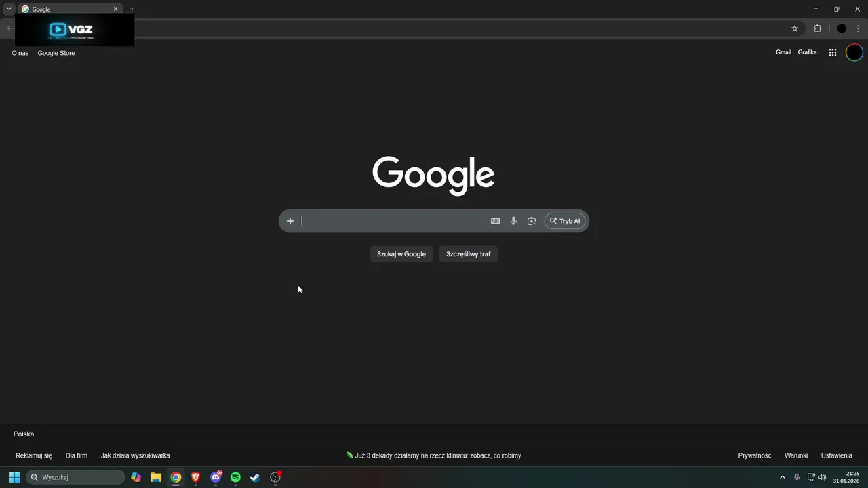
Task: Click the Szczęśliwy traf button
Action: (469, 254)
